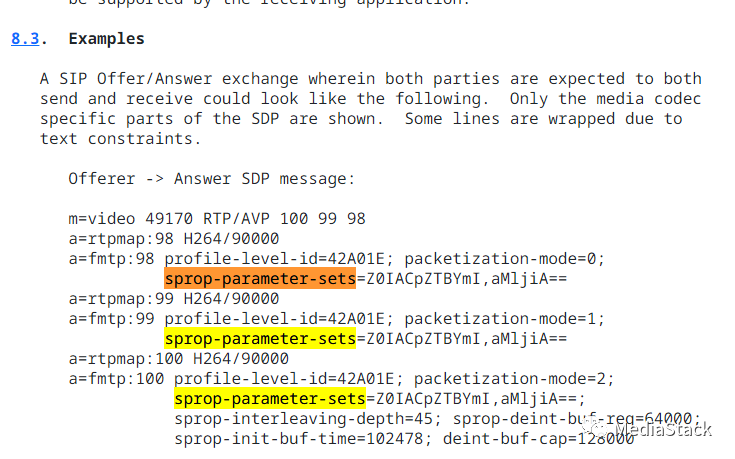The height and width of the screenshot is (459, 735).
Task: Click the a=rtpmap:99 H264/90000 line
Action: 174,299
